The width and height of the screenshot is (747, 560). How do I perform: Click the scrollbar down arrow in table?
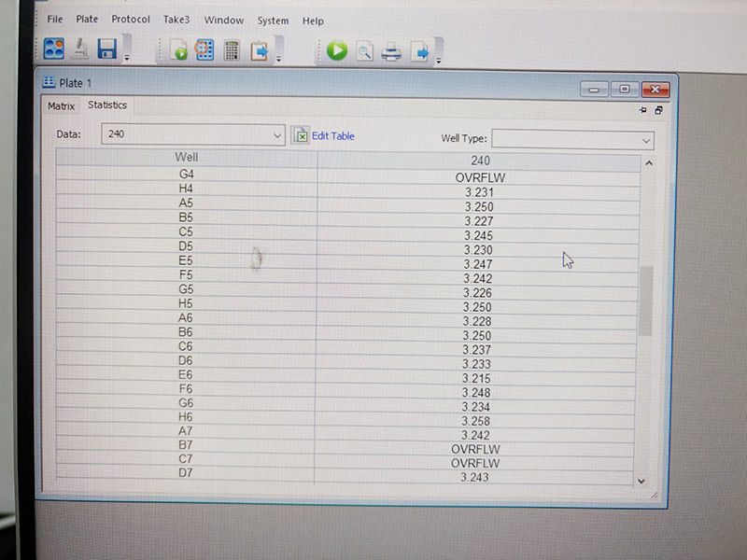click(641, 480)
